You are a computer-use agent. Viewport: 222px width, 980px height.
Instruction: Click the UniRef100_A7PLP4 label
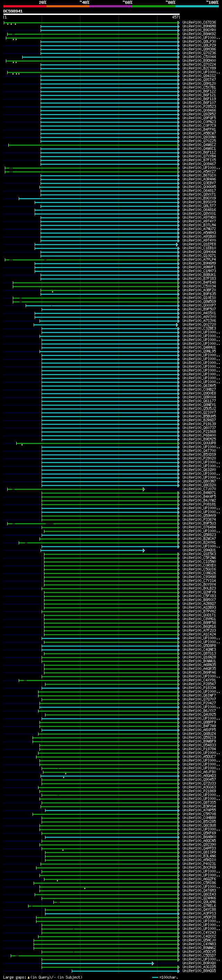[199, 260]
